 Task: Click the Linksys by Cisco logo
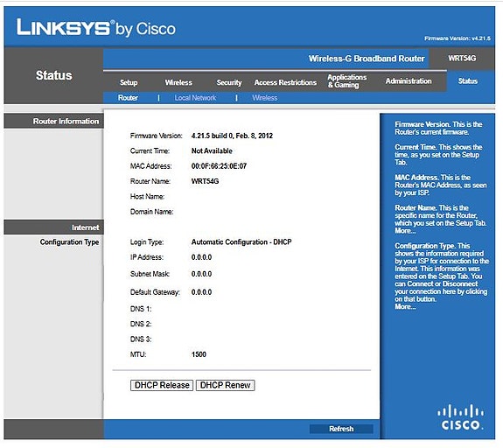click(96, 28)
